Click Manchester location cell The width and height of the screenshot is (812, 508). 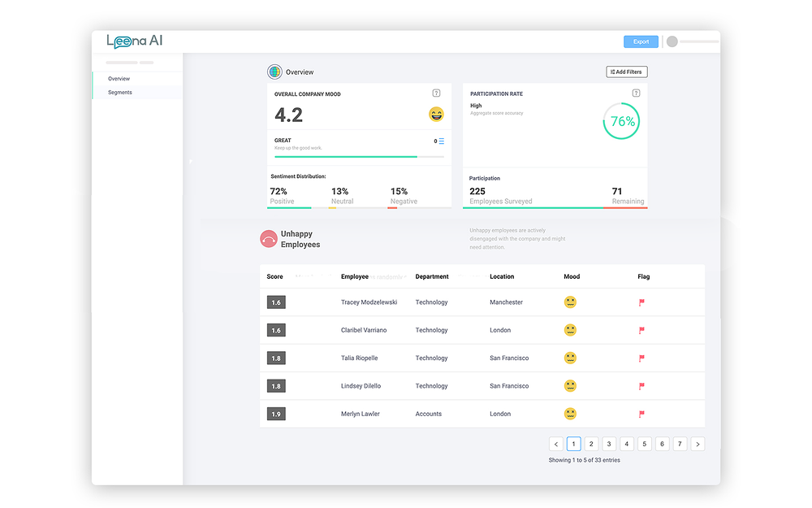click(x=506, y=302)
